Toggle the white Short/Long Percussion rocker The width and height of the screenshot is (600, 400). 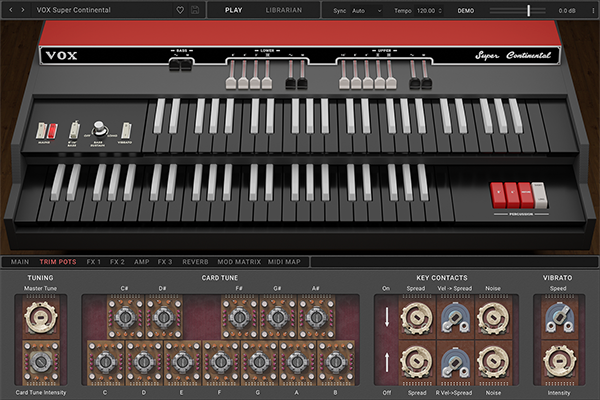(x=540, y=195)
